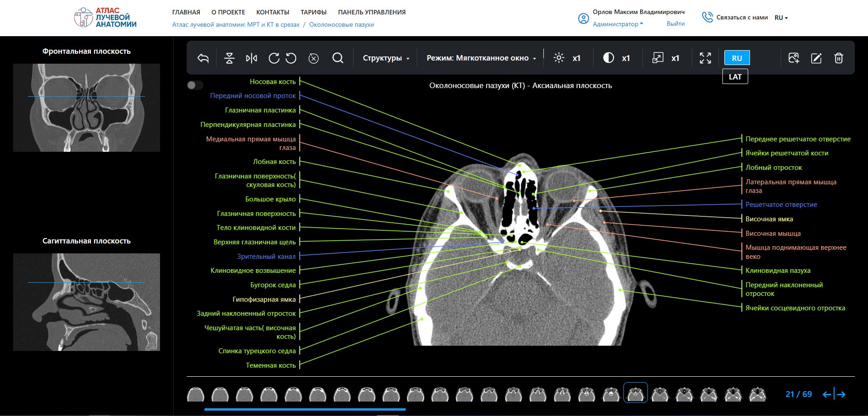Enter fullscreen viewing mode

[x=705, y=58]
